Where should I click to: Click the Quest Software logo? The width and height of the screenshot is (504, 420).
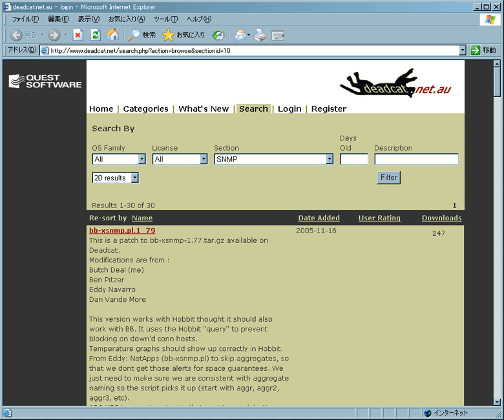pyautogui.click(x=45, y=81)
